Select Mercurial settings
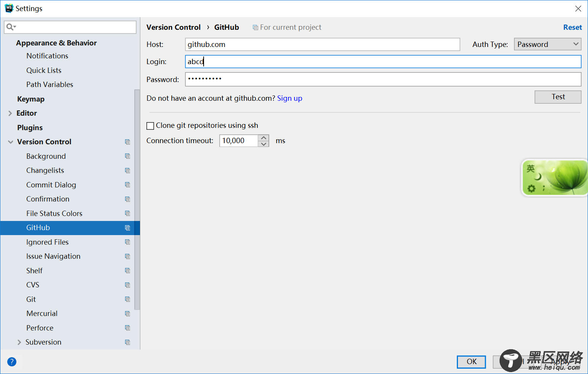588x374 pixels. pyautogui.click(x=42, y=314)
